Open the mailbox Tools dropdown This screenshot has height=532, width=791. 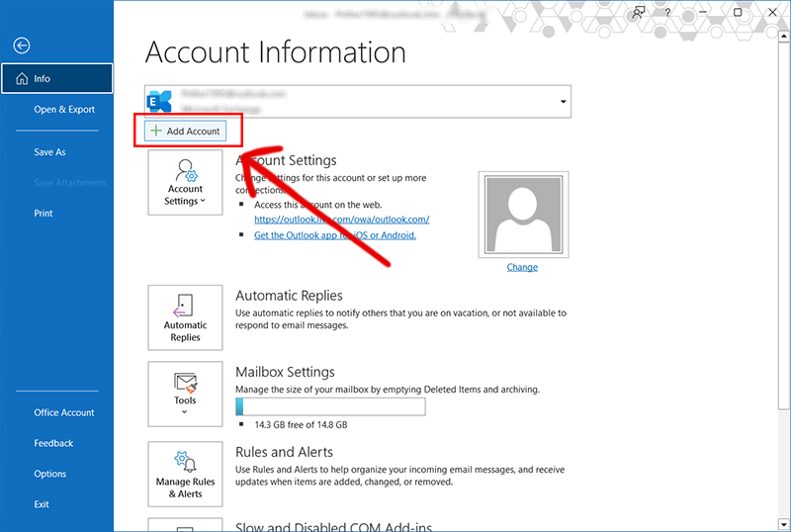click(185, 395)
